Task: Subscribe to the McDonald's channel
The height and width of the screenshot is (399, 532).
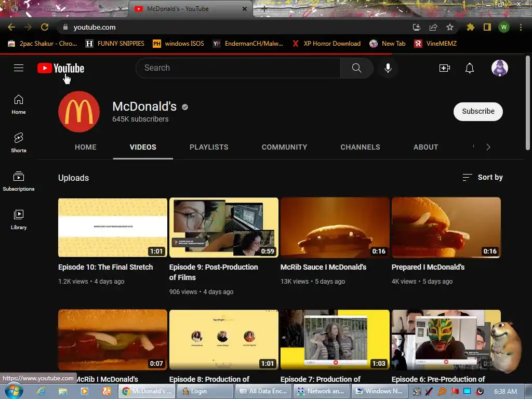Action: (478, 111)
